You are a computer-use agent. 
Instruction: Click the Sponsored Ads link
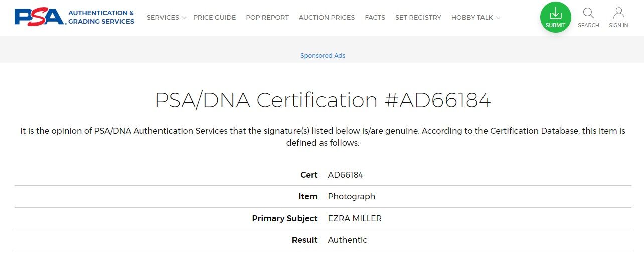323,56
